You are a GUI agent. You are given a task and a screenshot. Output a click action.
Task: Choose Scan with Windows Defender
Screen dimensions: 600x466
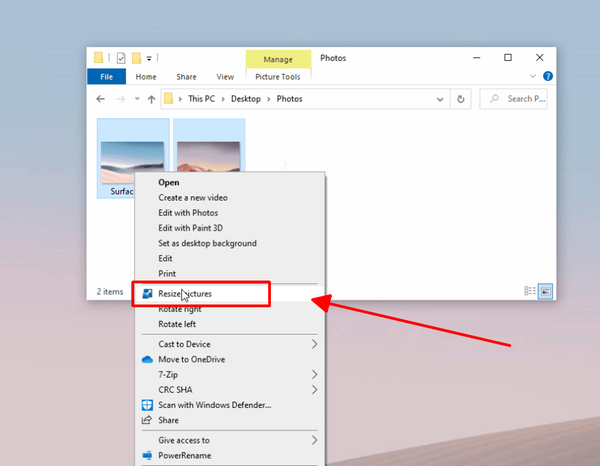(x=230, y=405)
